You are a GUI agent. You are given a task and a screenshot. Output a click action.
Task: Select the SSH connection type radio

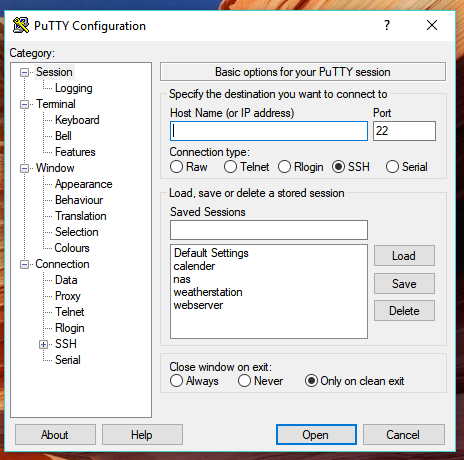pyautogui.click(x=338, y=167)
